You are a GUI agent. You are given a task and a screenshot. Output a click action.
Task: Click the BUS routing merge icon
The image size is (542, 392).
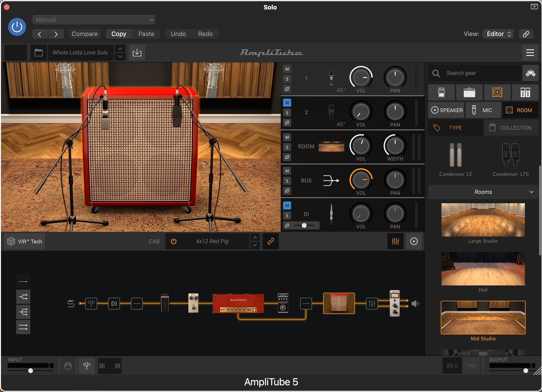[x=331, y=181]
